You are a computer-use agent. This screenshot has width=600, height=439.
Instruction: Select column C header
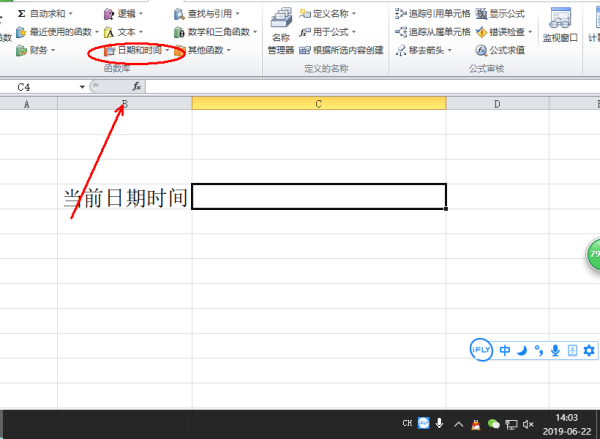click(x=319, y=104)
